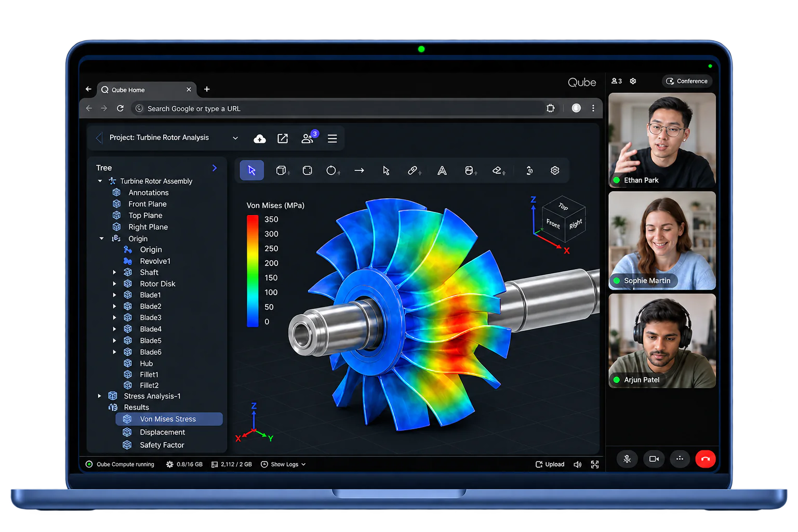Screen dimensions: 798x532
Task: Toggle the camera video off
Action: (x=654, y=459)
